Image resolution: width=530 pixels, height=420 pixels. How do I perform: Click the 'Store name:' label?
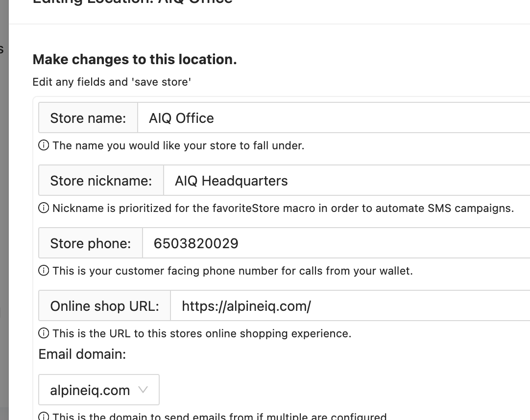coord(88,118)
